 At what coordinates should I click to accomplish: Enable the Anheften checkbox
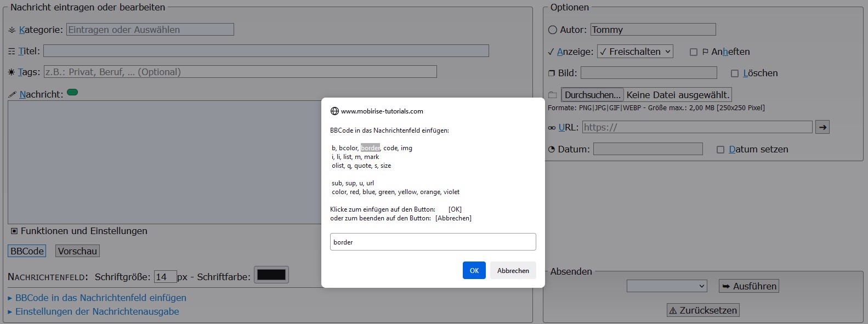[x=694, y=52]
